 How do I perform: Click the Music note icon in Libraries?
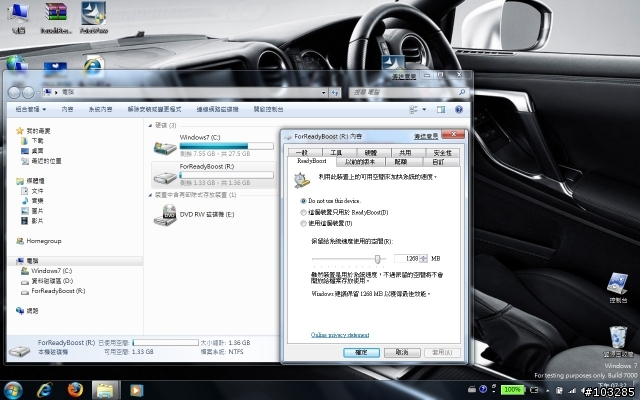[x=25, y=200]
